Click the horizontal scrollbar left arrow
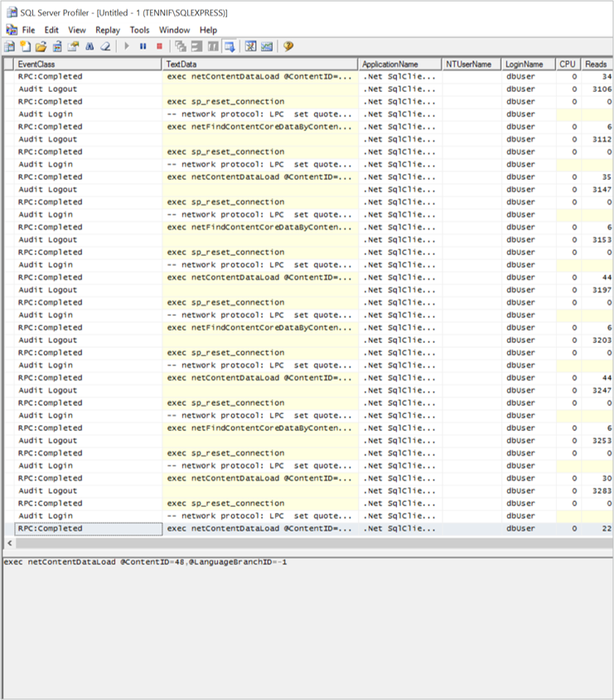614x700 pixels. (9, 543)
